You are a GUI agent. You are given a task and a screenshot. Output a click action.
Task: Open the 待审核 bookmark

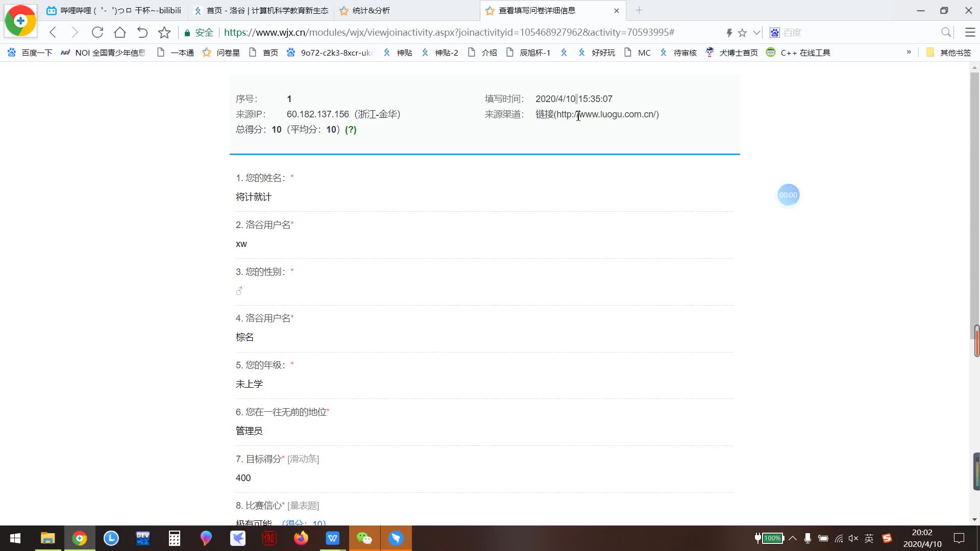[678, 53]
